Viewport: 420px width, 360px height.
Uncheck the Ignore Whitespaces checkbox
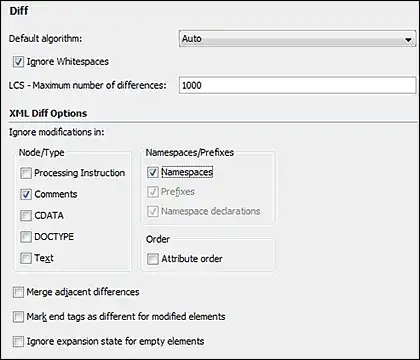pos(18,62)
